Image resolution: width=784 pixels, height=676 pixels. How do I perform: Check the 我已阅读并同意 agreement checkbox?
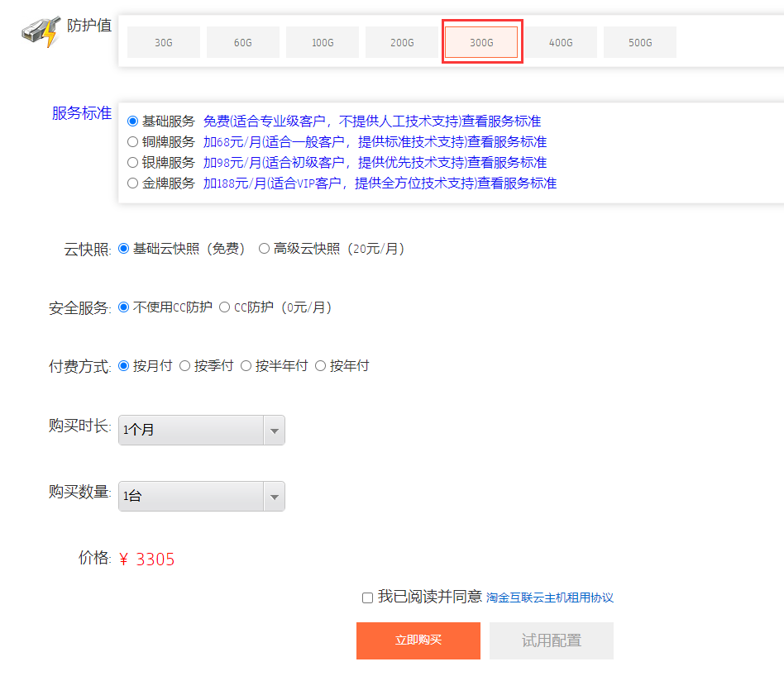tap(367, 597)
